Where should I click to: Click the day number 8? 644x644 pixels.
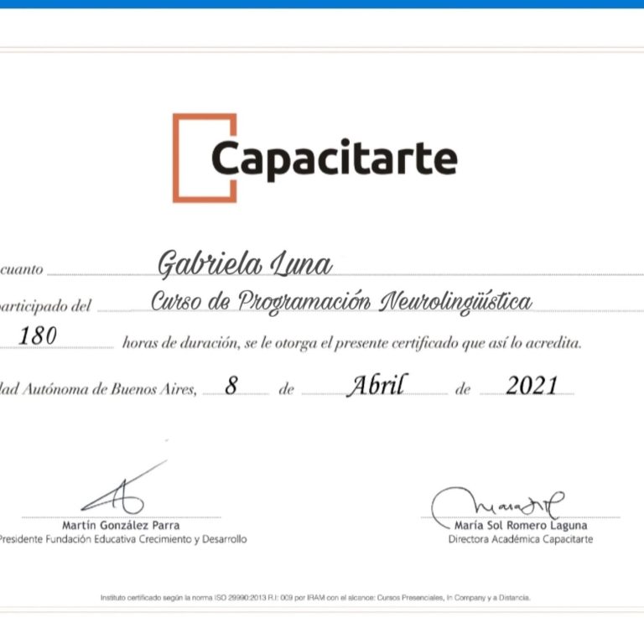pos(231,385)
